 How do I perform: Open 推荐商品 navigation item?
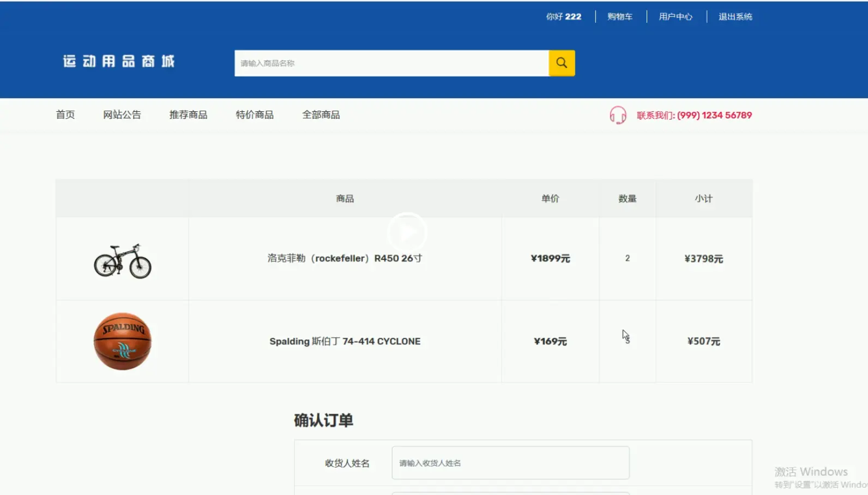click(x=188, y=115)
